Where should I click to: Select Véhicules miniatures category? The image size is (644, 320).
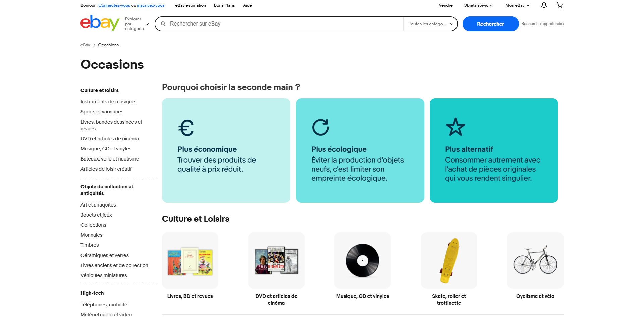[104, 275]
